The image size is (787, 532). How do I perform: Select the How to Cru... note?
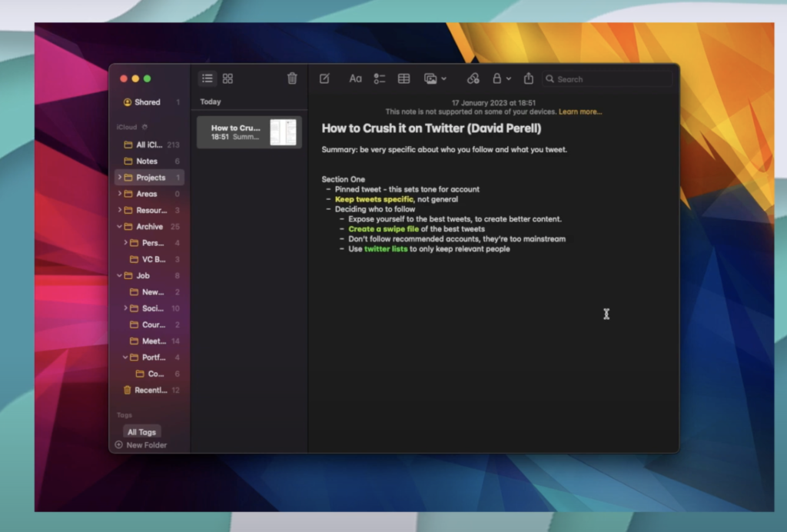click(249, 132)
